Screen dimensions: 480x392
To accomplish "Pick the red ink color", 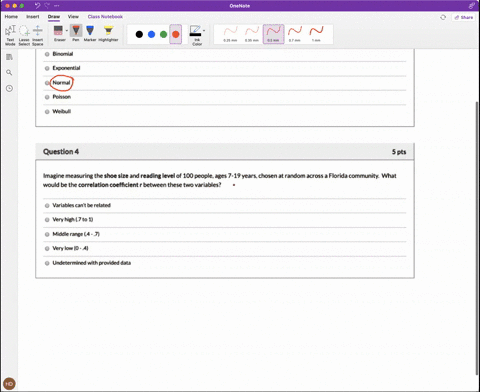I will coord(176,34).
